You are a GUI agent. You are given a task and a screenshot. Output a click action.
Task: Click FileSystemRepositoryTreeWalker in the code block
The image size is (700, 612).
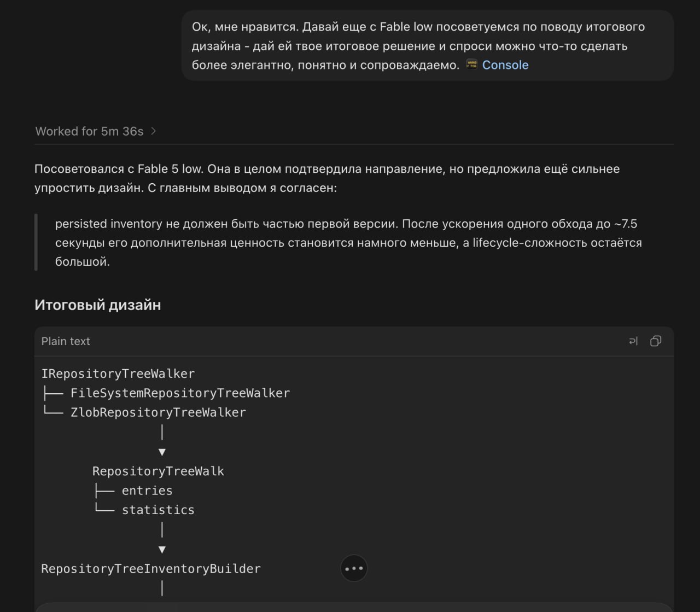pos(180,393)
